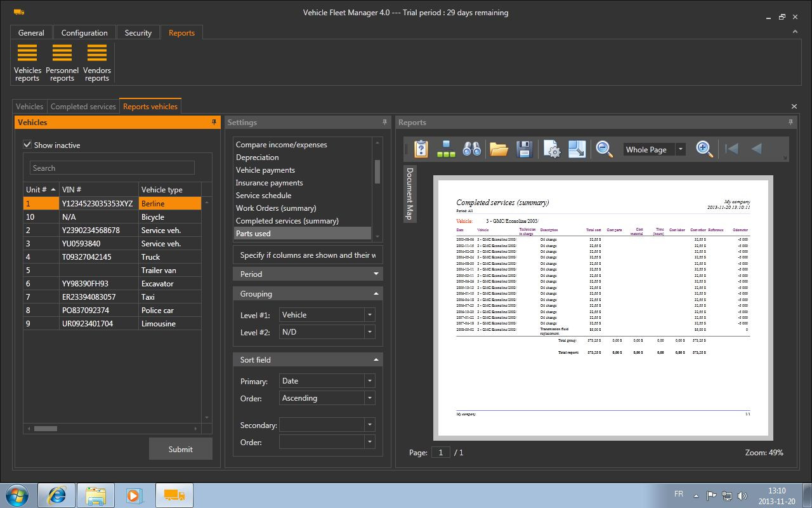Switch to the Security ribbon tab
This screenshot has width=812, height=508.
tap(138, 33)
